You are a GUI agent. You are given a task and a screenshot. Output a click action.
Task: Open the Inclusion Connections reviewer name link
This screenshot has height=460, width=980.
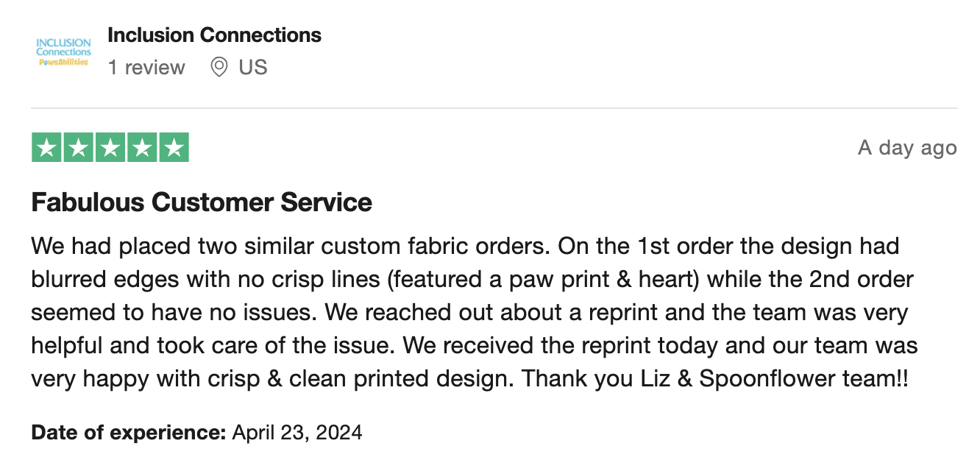(214, 35)
